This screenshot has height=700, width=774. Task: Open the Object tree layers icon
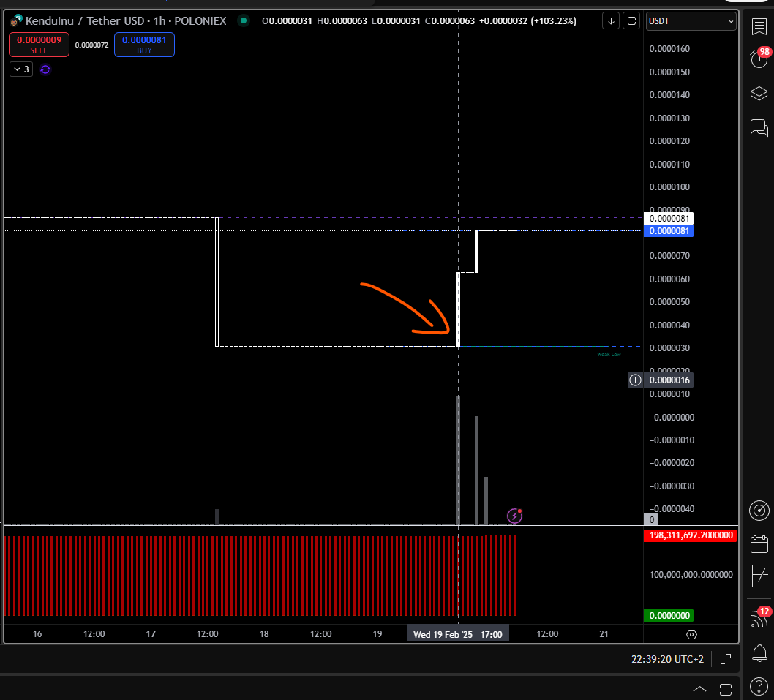[x=759, y=94]
